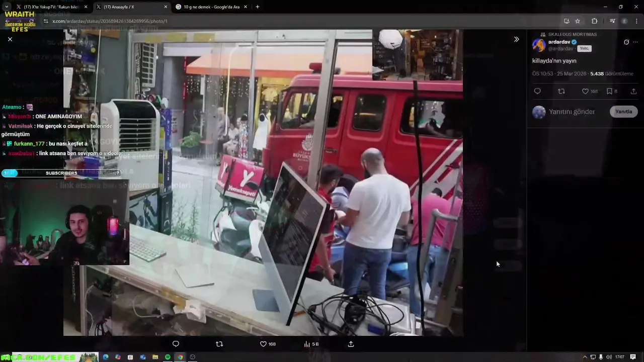Click repost icon below the photo

point(219,344)
